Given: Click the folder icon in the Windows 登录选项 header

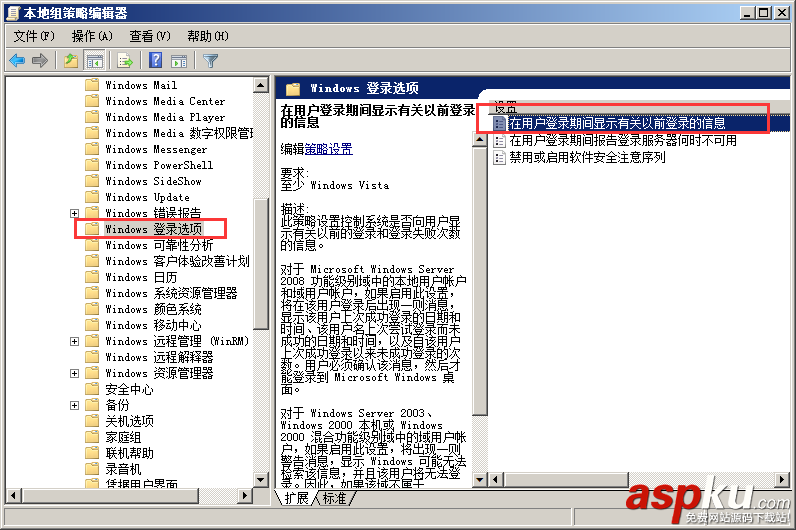Looking at the screenshot, I should (293, 89).
